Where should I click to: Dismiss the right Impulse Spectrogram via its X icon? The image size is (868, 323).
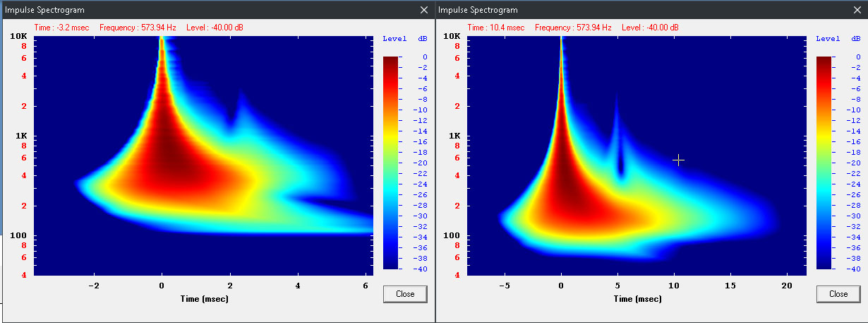[x=857, y=10]
